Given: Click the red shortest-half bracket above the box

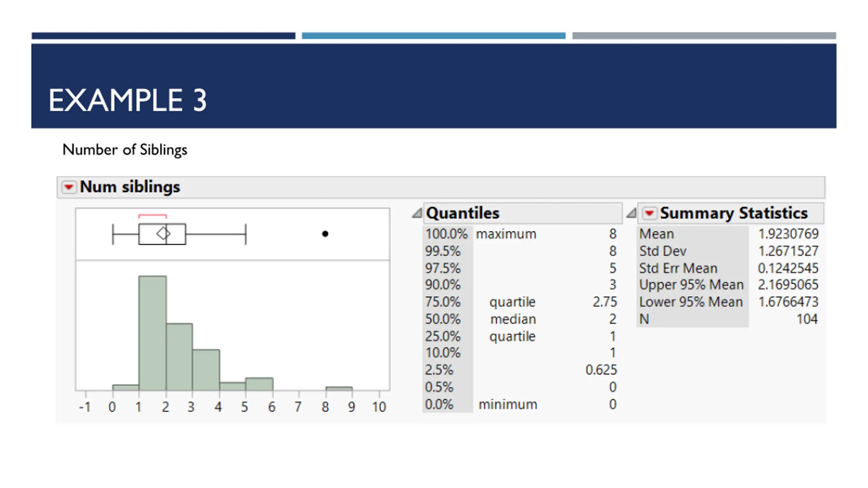Looking at the screenshot, I should [x=153, y=216].
